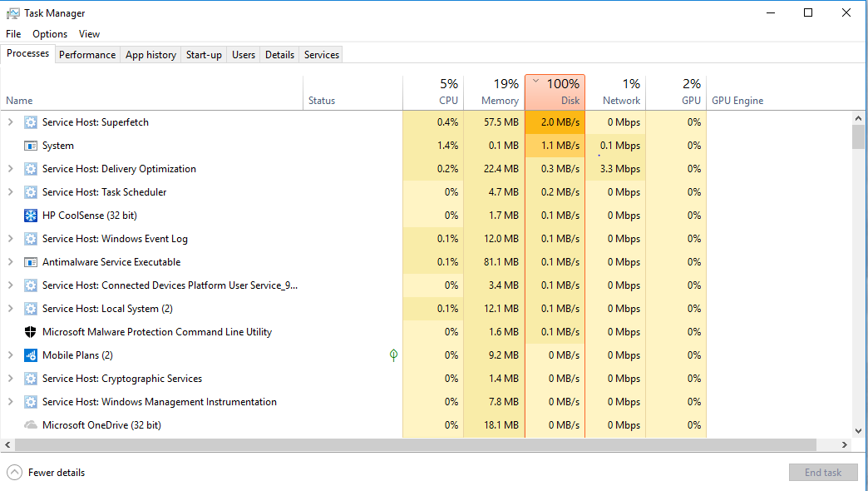The width and height of the screenshot is (868, 491).
Task: Sort processes by the Memory column
Action: pyautogui.click(x=494, y=92)
